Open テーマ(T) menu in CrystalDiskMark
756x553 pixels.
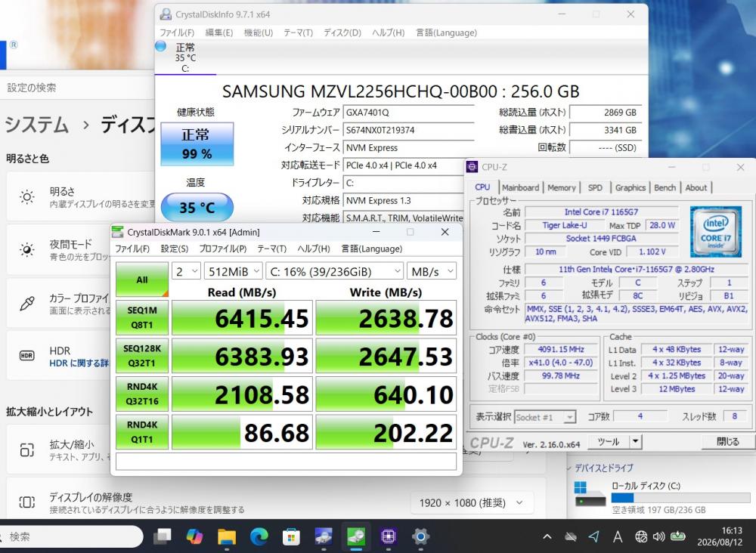(x=272, y=249)
